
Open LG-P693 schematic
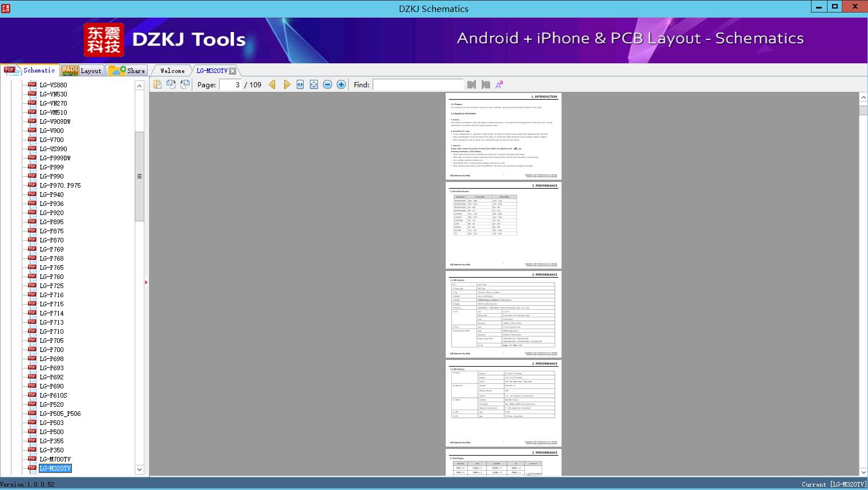coord(51,368)
